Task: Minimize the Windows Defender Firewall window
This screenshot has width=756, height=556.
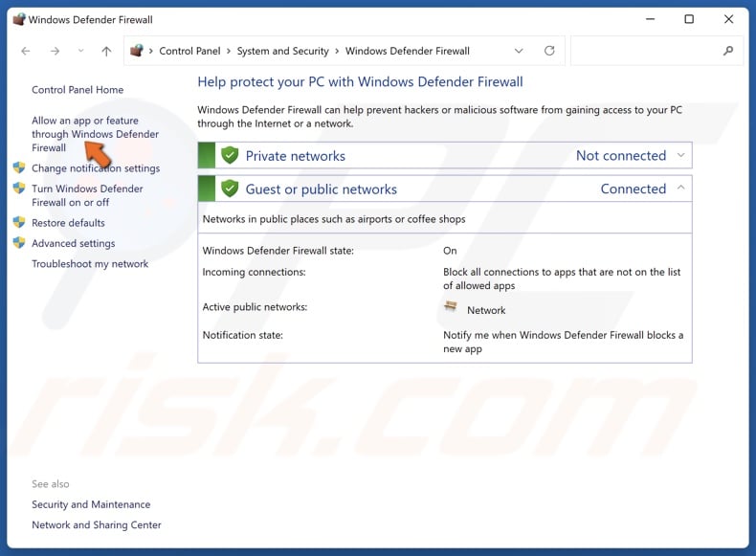Action: tap(651, 19)
